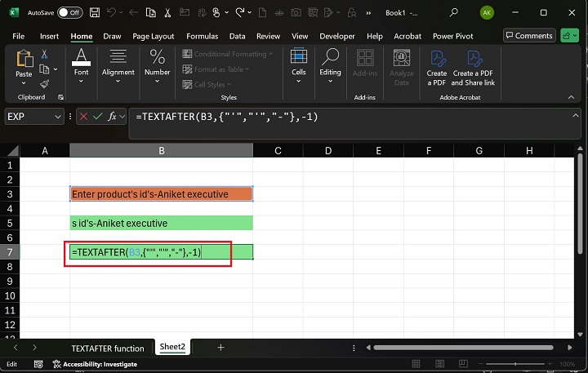Click the Cut scissors icon

click(45, 54)
